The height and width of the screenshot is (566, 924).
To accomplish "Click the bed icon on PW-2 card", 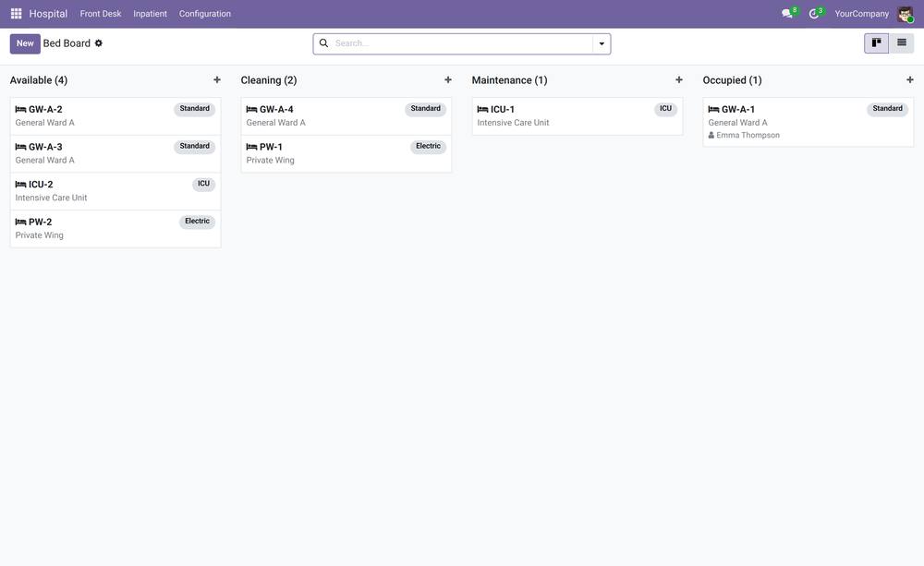I will 20,222.
